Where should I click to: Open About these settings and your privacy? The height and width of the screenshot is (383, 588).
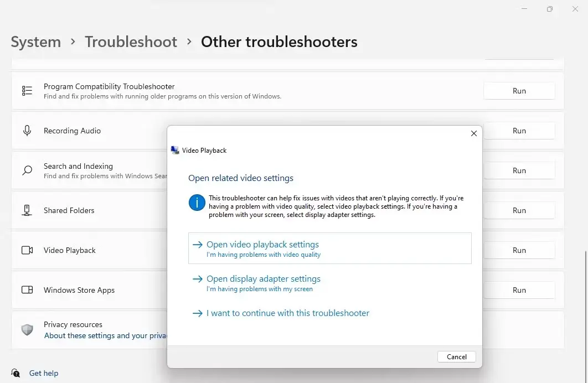(105, 335)
